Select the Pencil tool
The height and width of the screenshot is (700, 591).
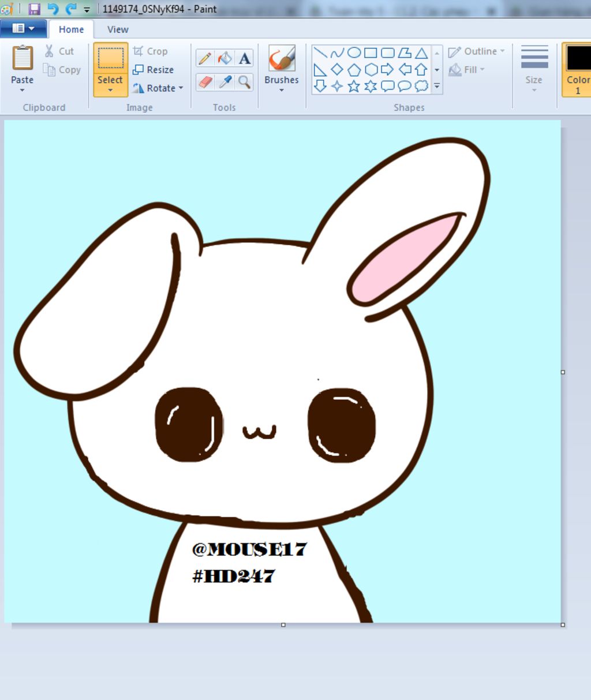click(x=204, y=58)
